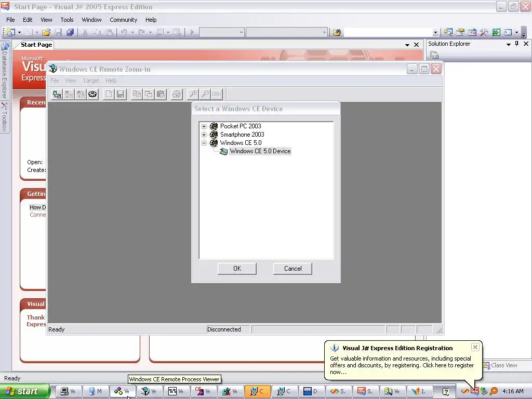Viewport: 532px width, 399px height.
Task: Click the New blank page icon in Zoom-in
Action: 109,94
